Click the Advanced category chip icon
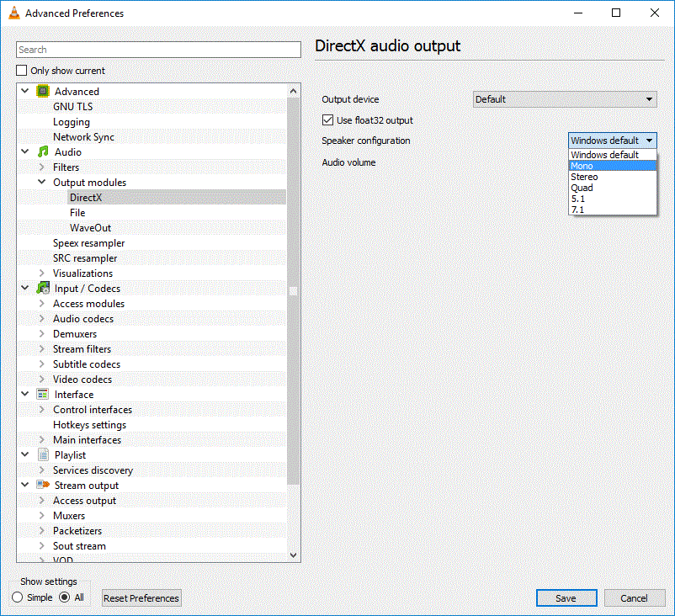Viewport: 675px width, 616px height. point(43,92)
